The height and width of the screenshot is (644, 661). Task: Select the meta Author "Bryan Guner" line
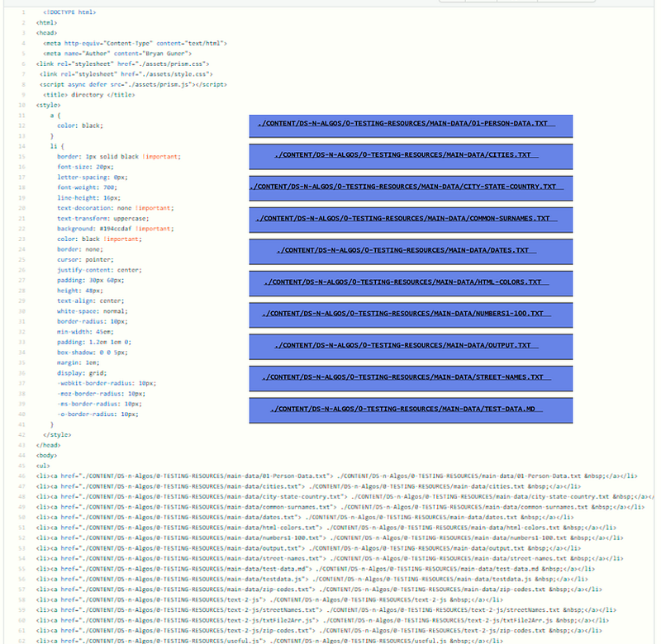click(x=117, y=54)
